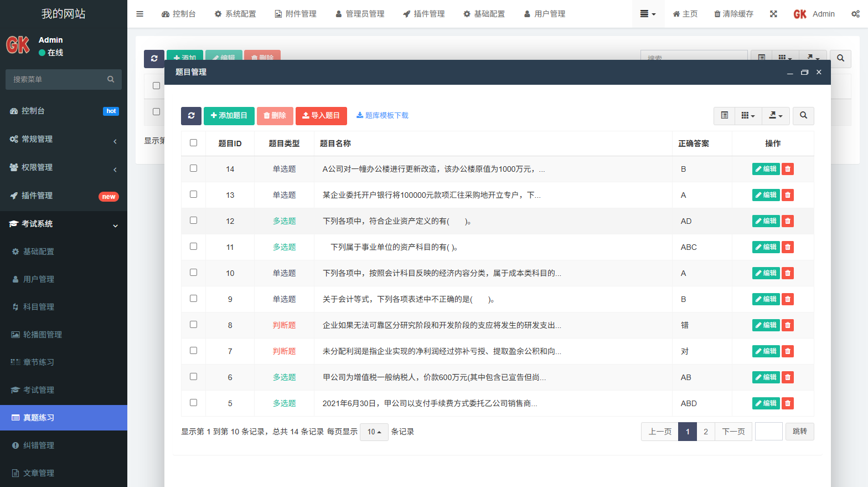Tick the checkbox for question ID 12
The image size is (868, 487).
pos(193,221)
